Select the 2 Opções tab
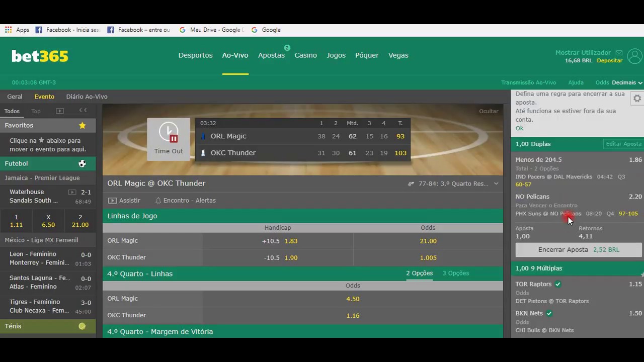The width and height of the screenshot is (644, 362). 419,274
